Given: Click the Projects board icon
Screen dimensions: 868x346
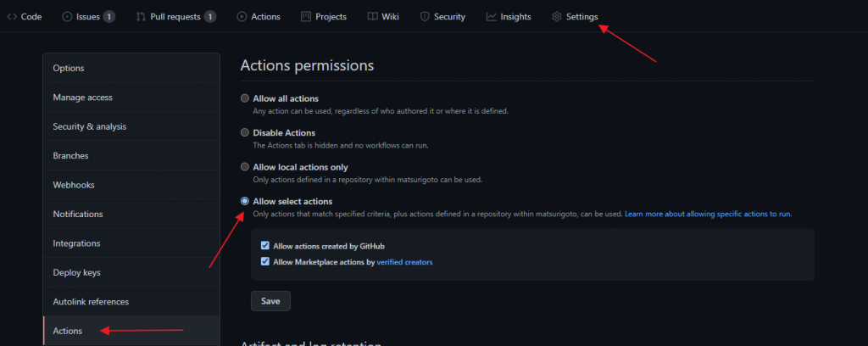Looking at the screenshot, I should click(306, 16).
